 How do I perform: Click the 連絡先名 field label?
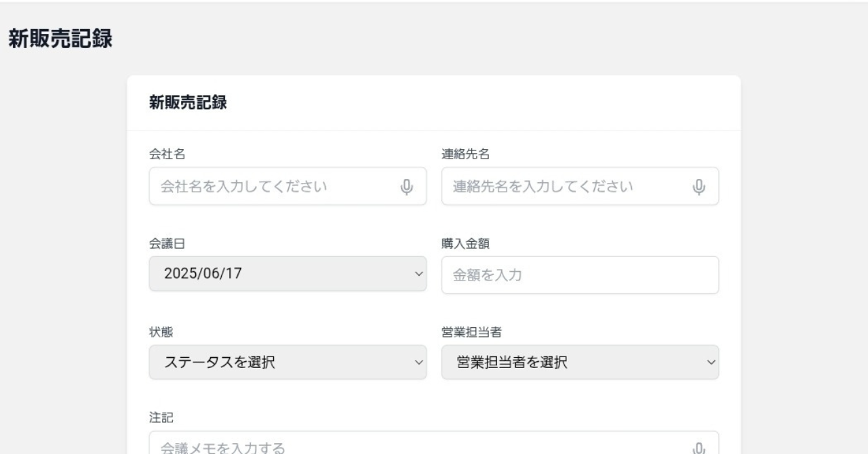coord(466,154)
